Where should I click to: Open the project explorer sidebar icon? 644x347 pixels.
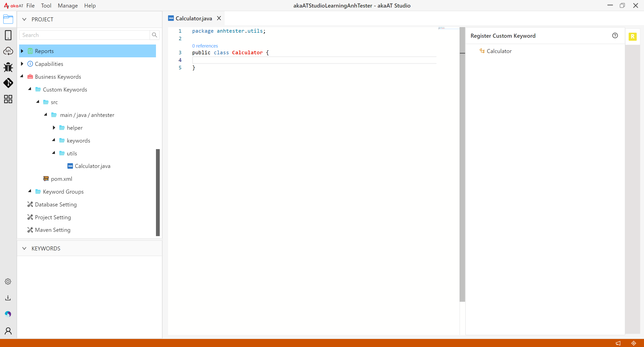click(x=8, y=19)
